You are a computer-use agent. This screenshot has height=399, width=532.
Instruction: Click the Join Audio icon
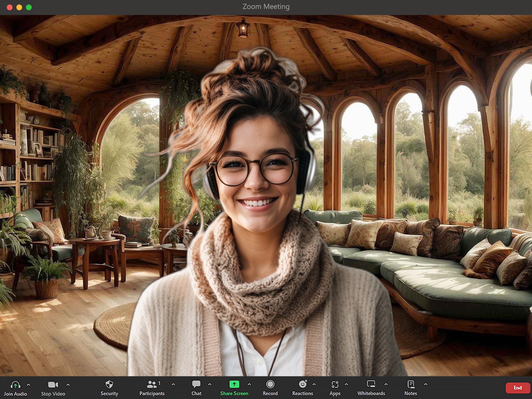(x=15, y=385)
